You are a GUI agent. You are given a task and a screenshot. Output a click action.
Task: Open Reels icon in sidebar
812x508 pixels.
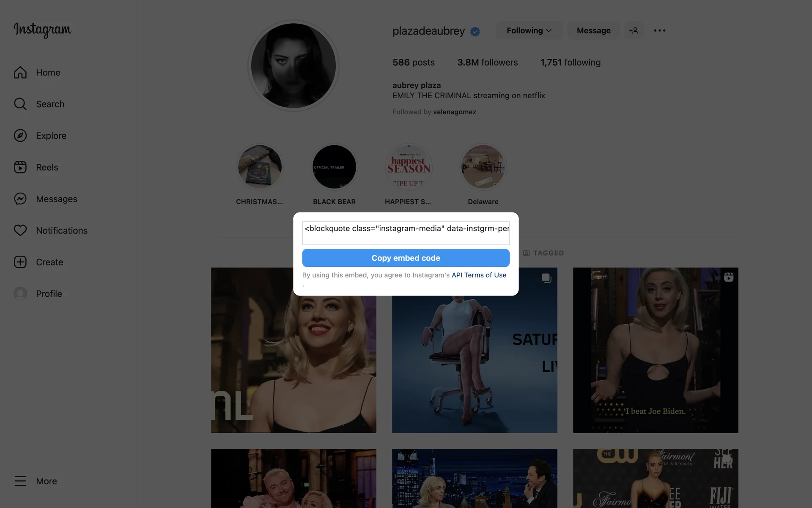point(20,167)
